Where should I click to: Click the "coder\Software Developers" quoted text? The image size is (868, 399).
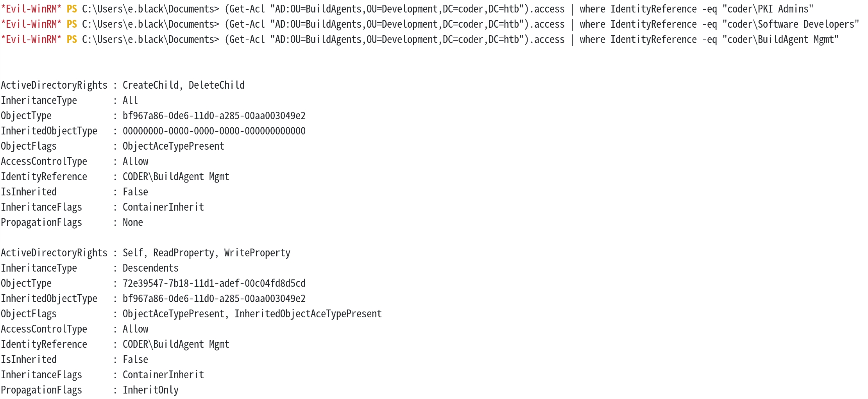click(791, 24)
